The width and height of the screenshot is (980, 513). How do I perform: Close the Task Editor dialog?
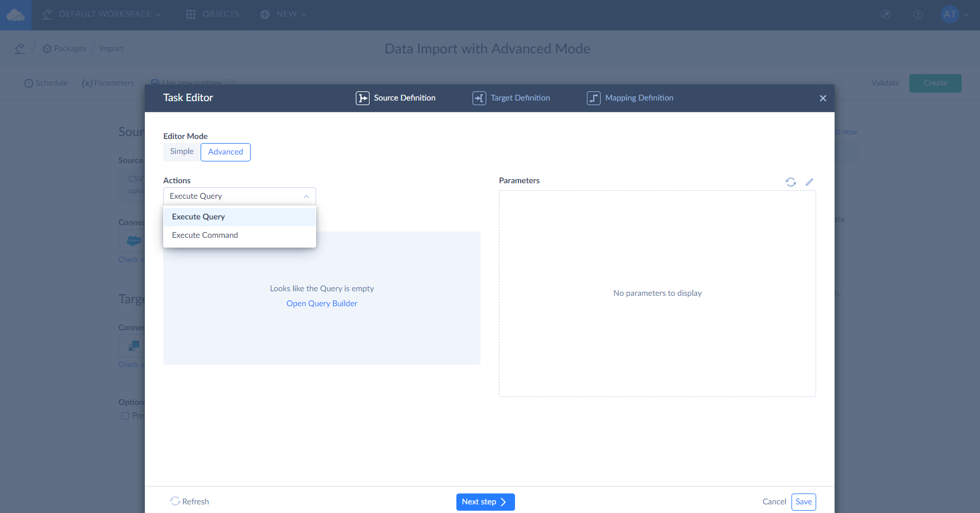pyautogui.click(x=823, y=98)
